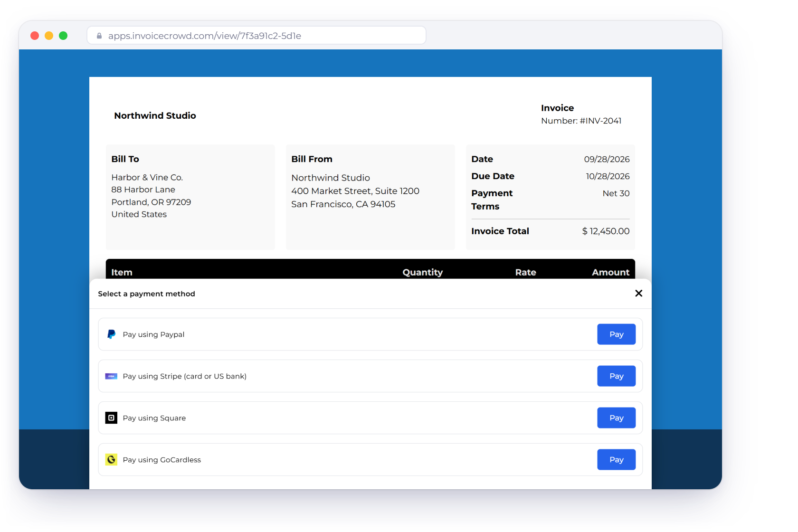Click the Invoice Total label
This screenshot has height=532, width=798.
(500, 231)
